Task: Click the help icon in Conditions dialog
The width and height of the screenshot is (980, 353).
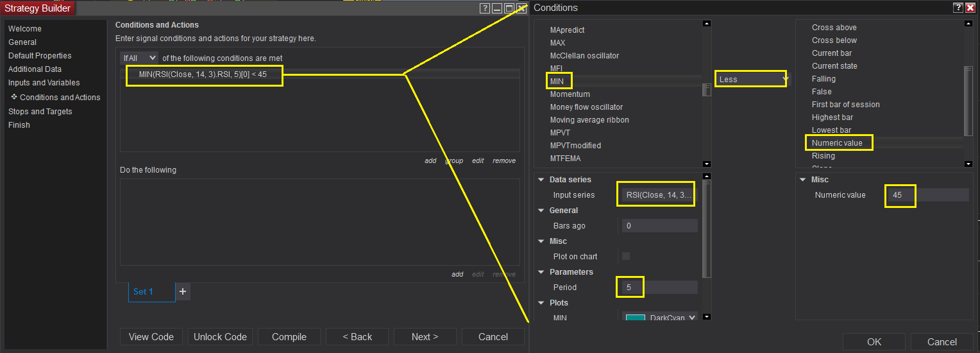Action: pos(958,8)
